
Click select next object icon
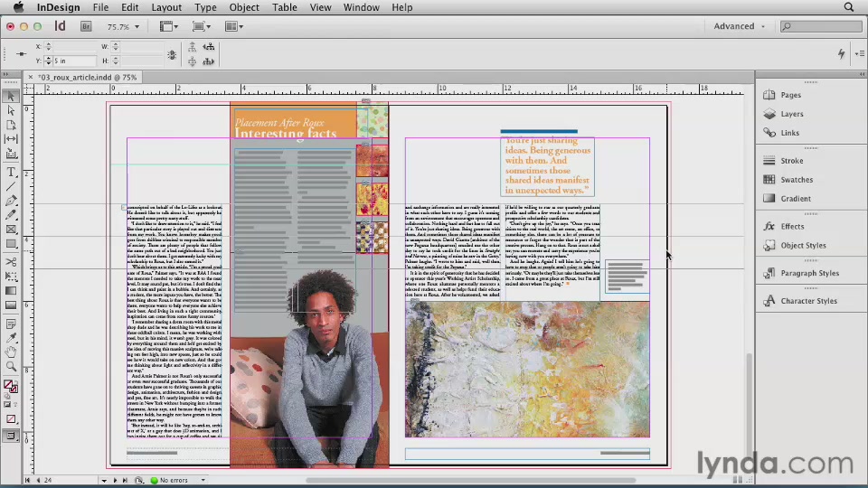coord(209,61)
